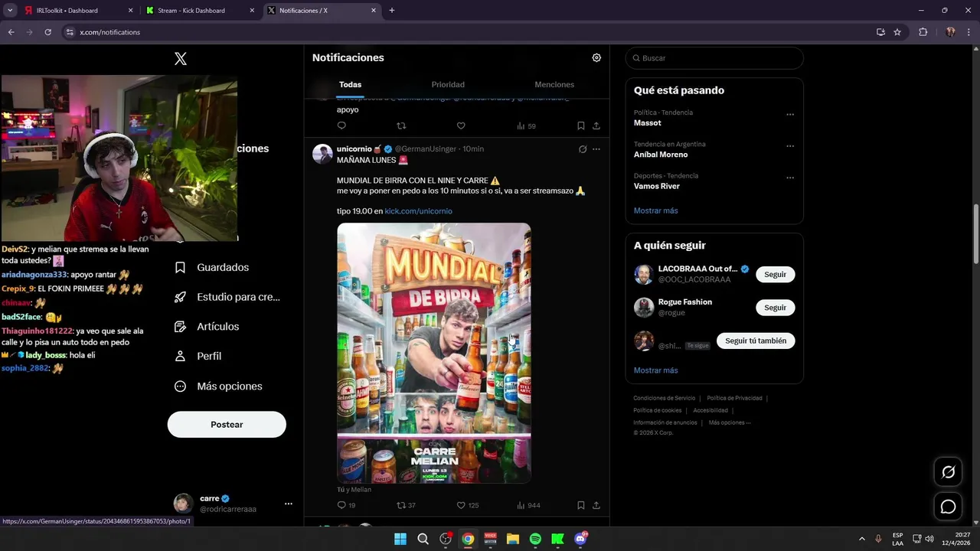Open the Chrome profile avatar
The image size is (980, 551).
point(950,32)
